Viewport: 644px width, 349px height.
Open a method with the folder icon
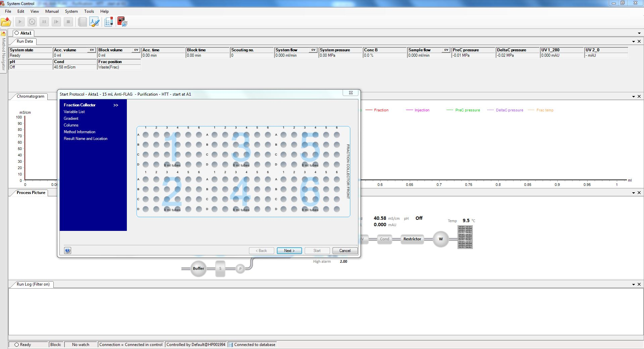pyautogui.click(x=6, y=22)
